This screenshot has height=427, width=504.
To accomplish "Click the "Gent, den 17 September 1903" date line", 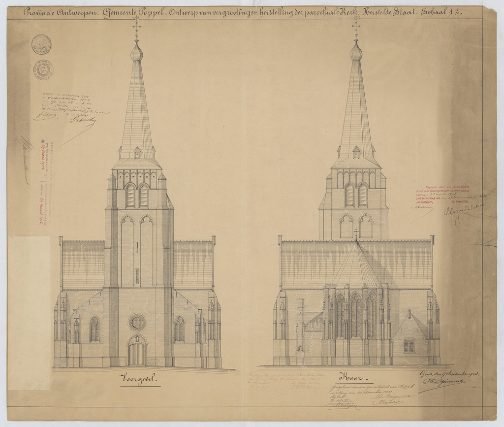I will pos(449,373).
